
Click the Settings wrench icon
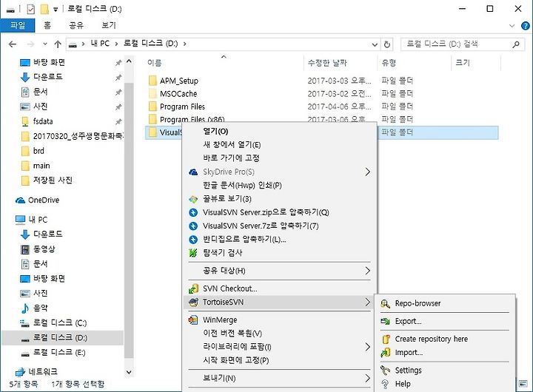click(385, 371)
